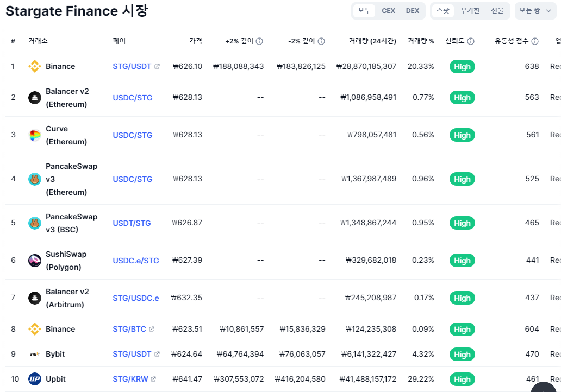Image resolution: width=561 pixels, height=392 pixels.
Task: Select the 선물 market type tab
Action: (x=497, y=11)
